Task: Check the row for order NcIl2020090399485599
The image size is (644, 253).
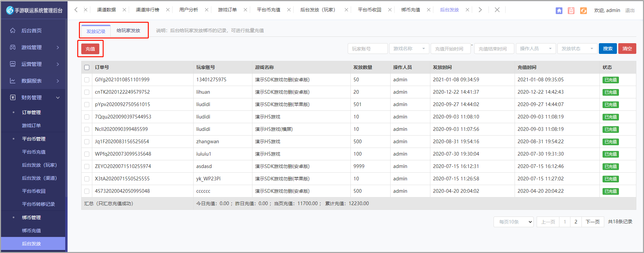Action: [87, 130]
